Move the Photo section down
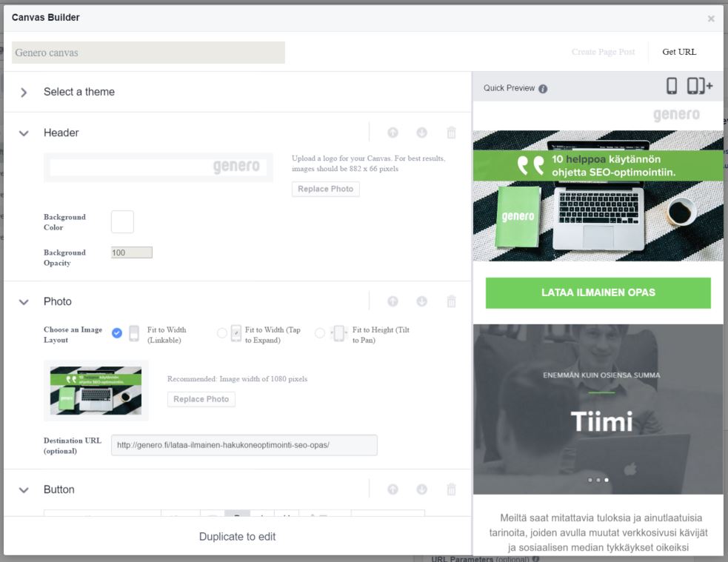 [421, 301]
